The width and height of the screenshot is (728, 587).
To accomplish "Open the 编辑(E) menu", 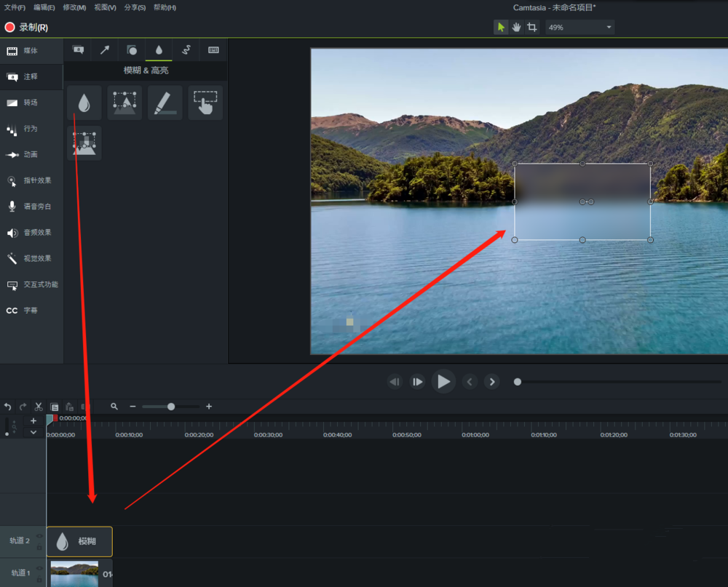I will [43, 7].
